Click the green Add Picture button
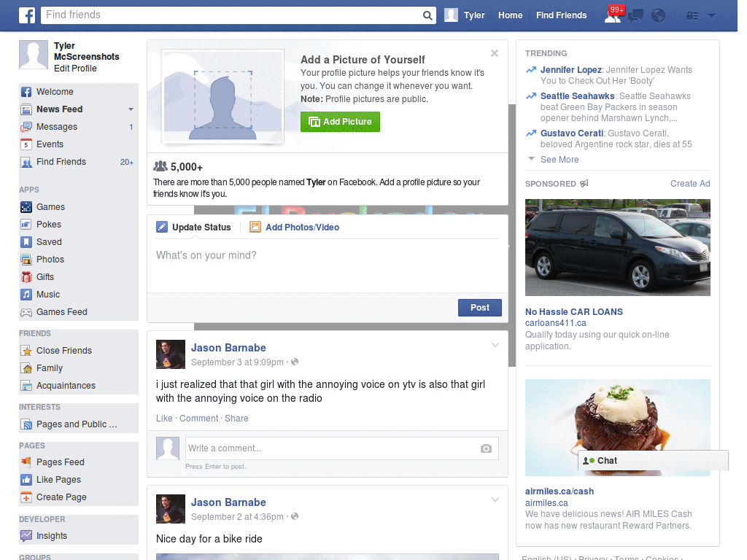 point(340,122)
